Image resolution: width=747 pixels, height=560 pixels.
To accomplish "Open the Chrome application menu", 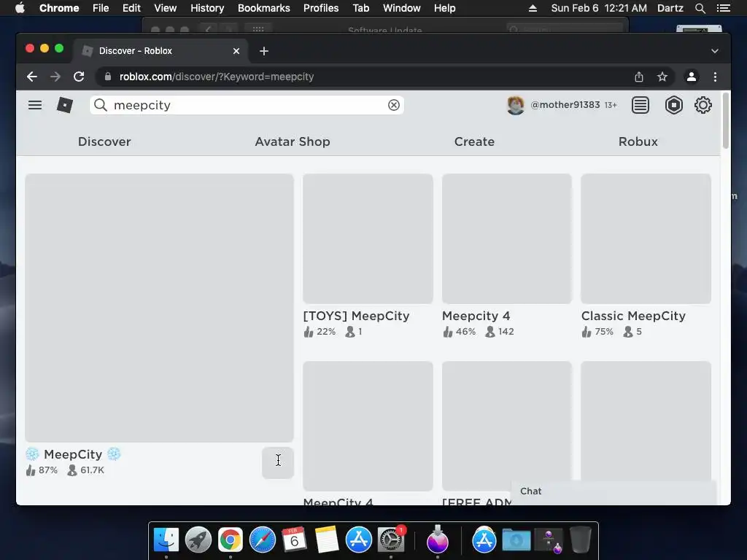I will coord(59,8).
